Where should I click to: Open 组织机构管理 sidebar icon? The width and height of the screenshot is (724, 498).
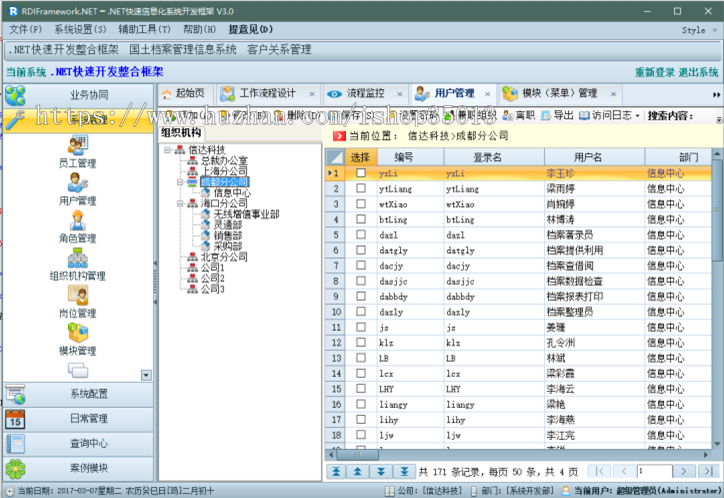(x=77, y=264)
